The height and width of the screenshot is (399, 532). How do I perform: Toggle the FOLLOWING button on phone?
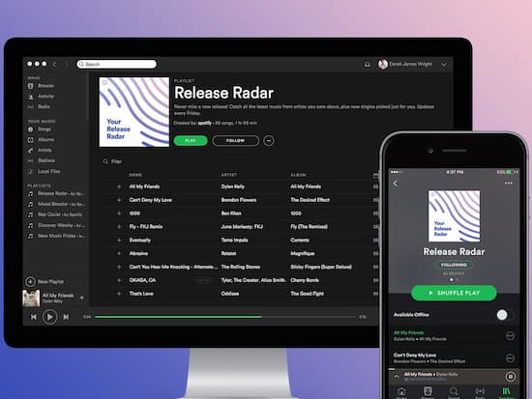tap(454, 265)
